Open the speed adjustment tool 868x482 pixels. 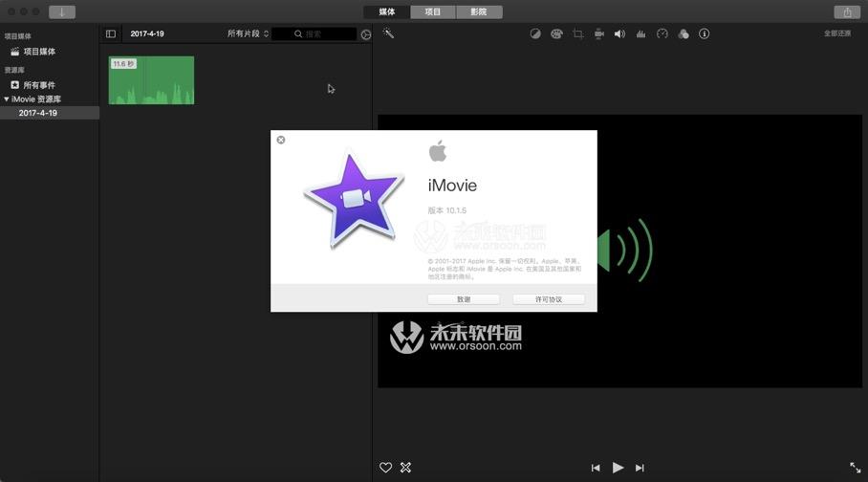(x=662, y=33)
